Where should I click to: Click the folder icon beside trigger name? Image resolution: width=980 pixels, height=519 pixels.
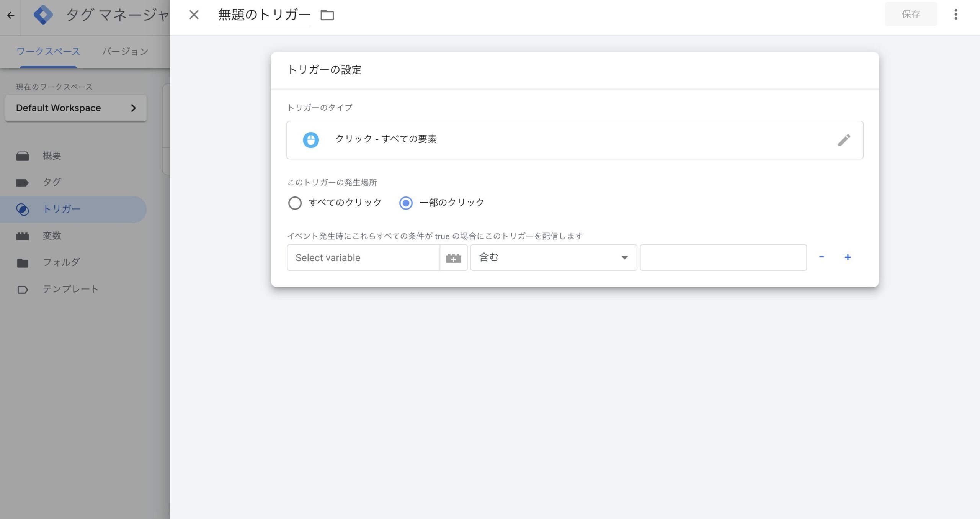pos(327,15)
